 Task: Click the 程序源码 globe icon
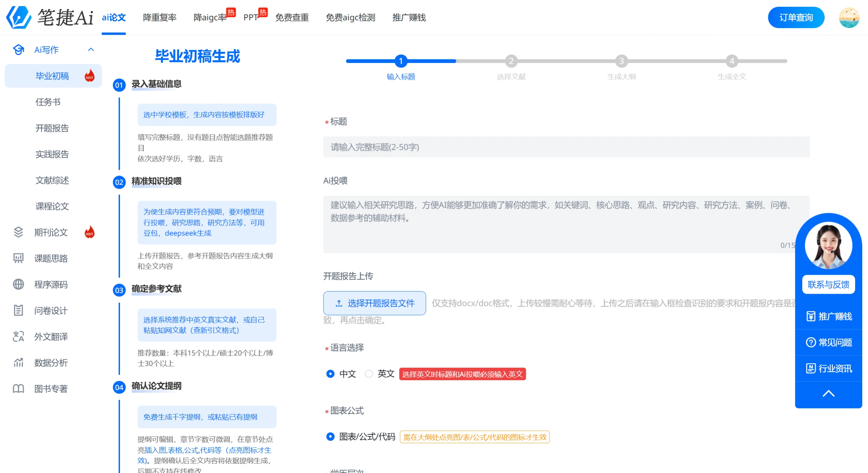pyautogui.click(x=18, y=284)
